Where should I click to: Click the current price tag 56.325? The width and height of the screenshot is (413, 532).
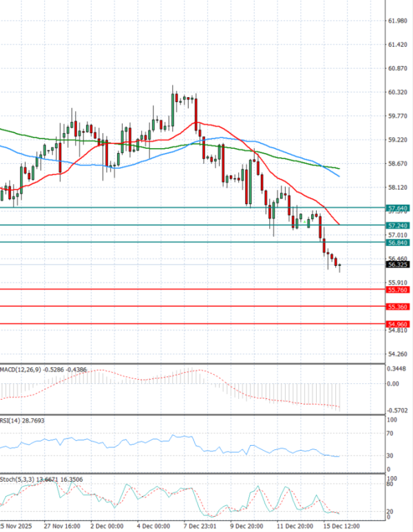[398, 265]
